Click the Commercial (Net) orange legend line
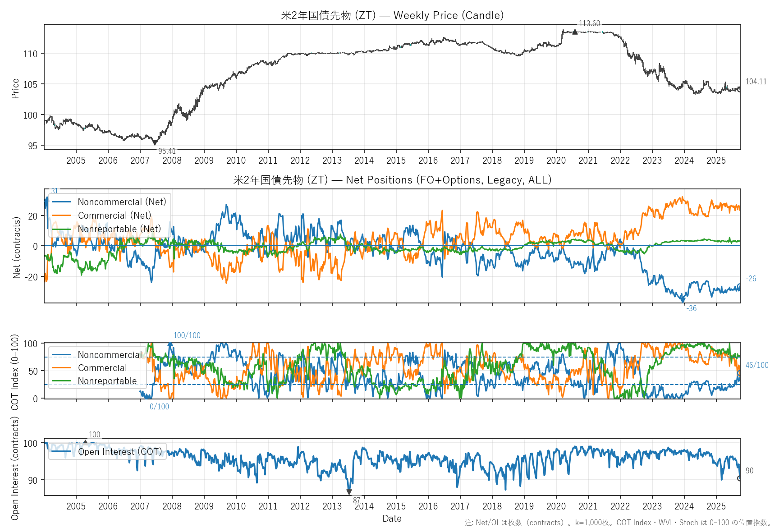 coord(62,216)
